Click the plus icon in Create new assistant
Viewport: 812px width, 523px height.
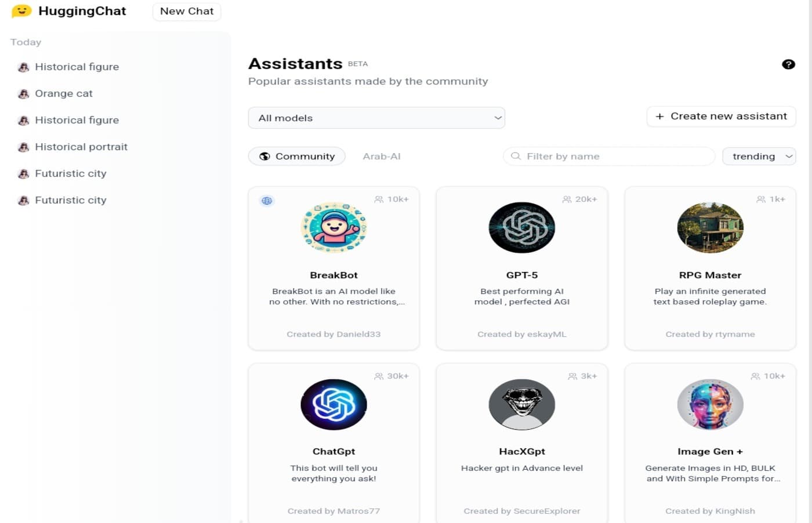[659, 117]
